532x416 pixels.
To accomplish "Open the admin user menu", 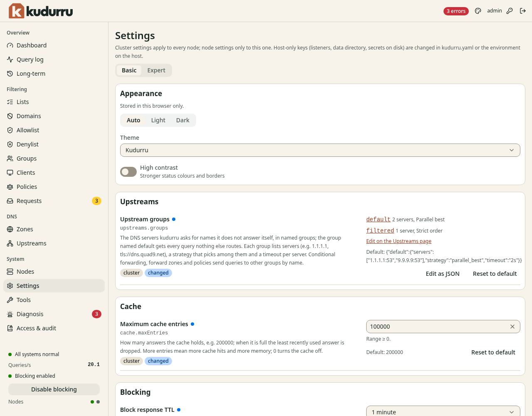I will 495,11.
